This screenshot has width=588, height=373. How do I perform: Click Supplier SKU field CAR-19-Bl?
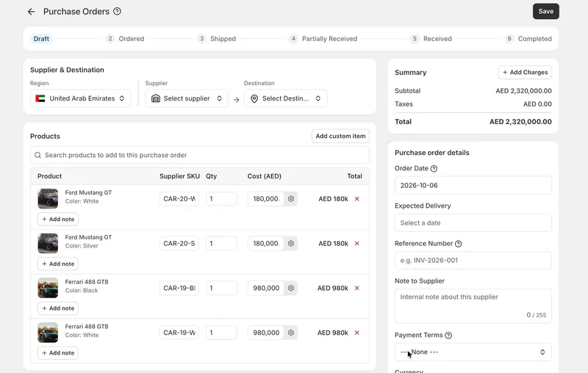(179, 288)
